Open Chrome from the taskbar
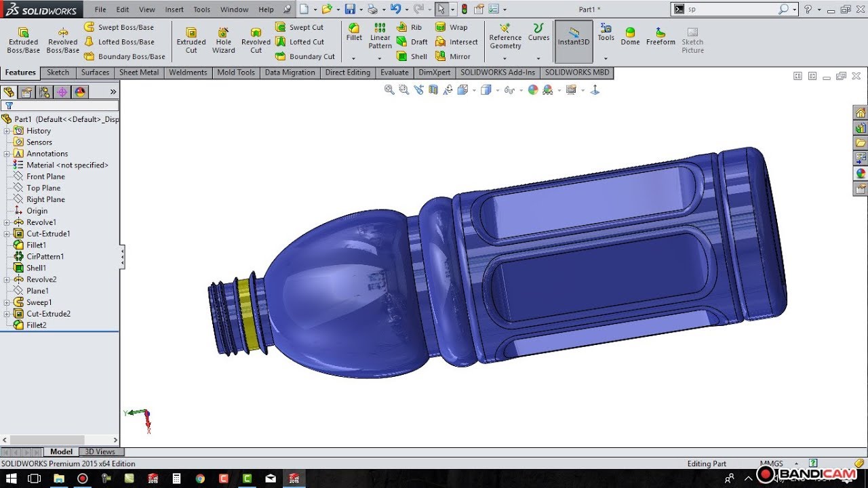This screenshot has width=868, height=488. 200,479
